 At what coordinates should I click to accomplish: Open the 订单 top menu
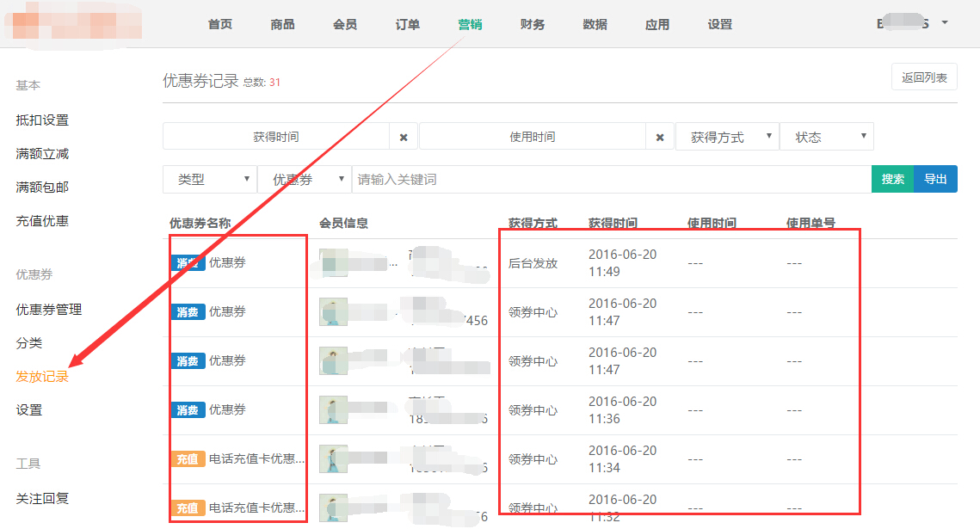tap(408, 24)
